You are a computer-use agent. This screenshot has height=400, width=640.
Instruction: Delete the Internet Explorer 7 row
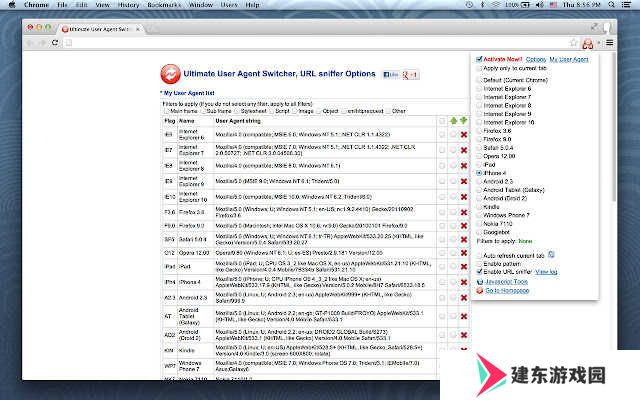[x=464, y=150]
